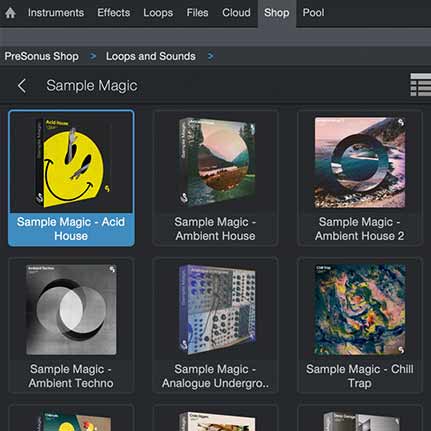
Task: Click chevron after Loops and Sounds
Action: [x=210, y=56]
